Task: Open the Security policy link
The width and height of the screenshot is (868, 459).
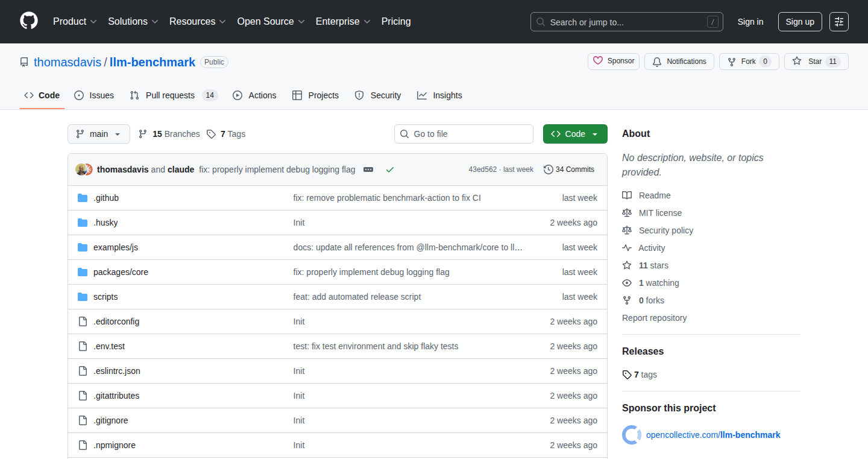Action: tap(658, 230)
